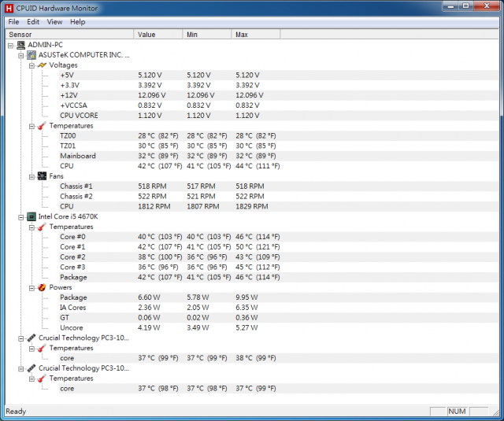This screenshot has height=421, width=504.
Task: Select the IA Cores power row
Action: coord(279,308)
